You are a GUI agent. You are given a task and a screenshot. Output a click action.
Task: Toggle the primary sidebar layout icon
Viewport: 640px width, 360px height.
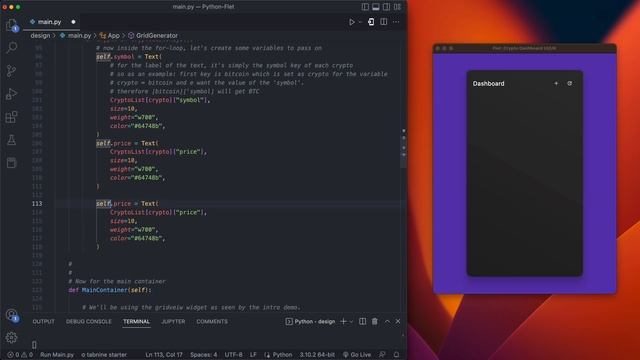(x=365, y=7)
